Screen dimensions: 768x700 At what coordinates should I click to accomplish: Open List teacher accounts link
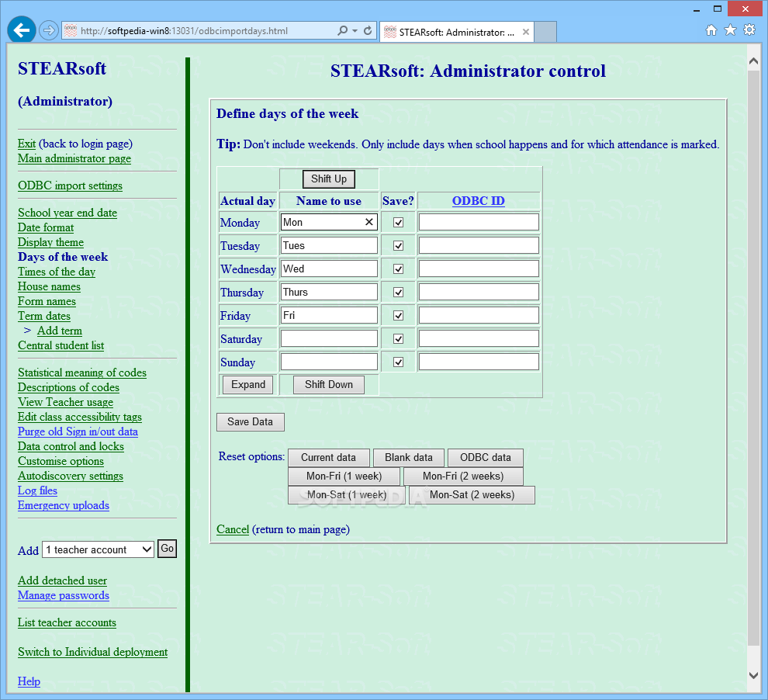point(67,622)
